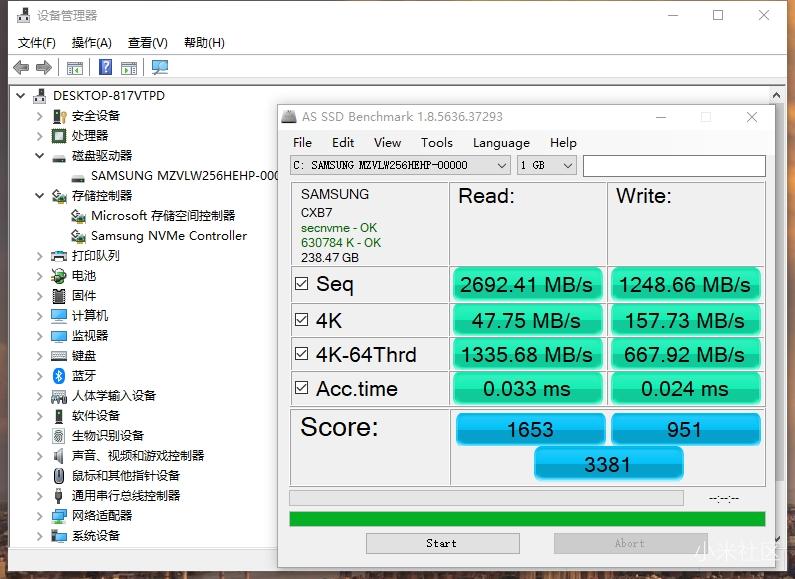The width and height of the screenshot is (795, 579).
Task: Uncheck the Seq benchmark checkbox
Action: 302,284
